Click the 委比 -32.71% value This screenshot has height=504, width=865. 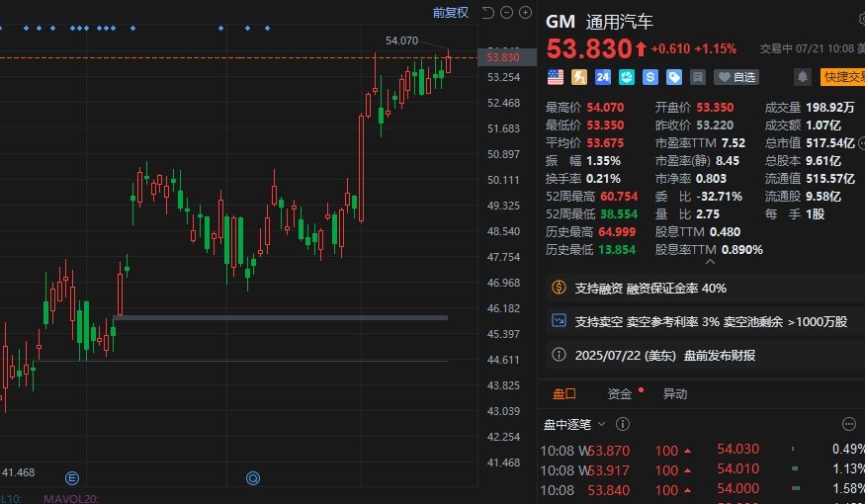pos(719,197)
